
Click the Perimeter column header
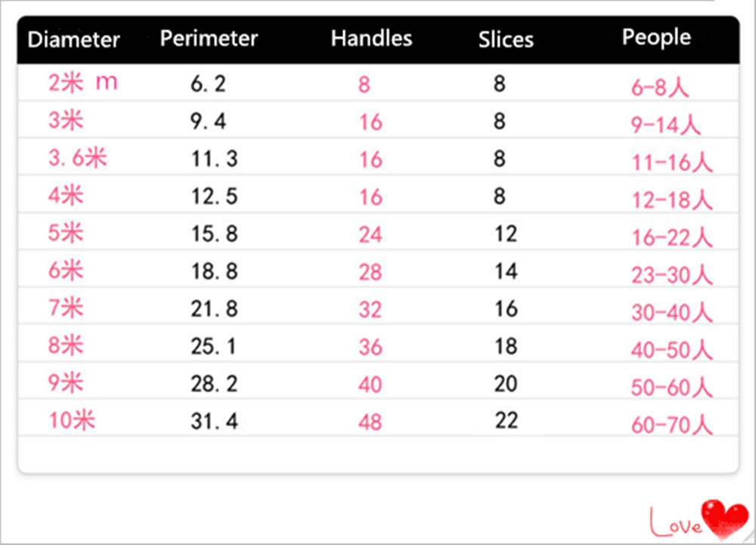click(209, 39)
